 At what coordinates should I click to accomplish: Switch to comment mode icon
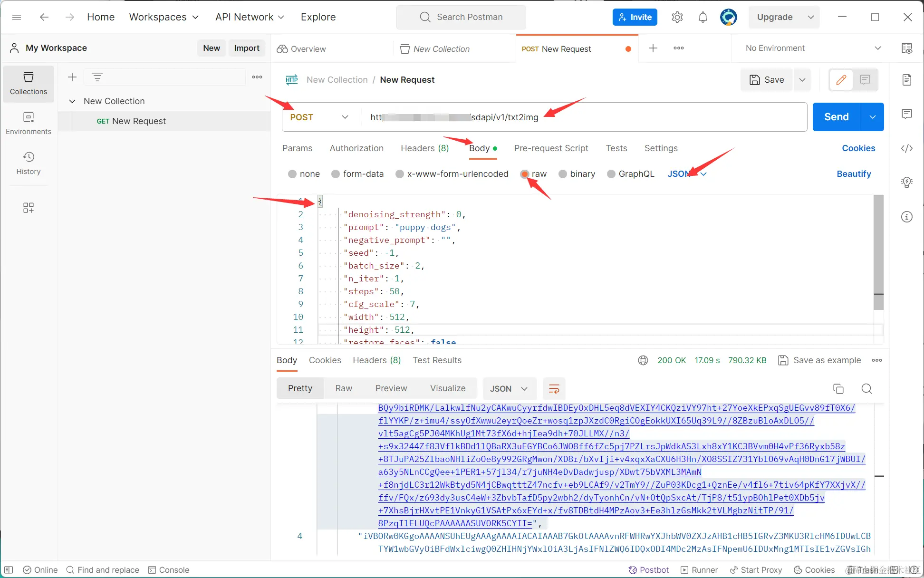click(x=865, y=80)
